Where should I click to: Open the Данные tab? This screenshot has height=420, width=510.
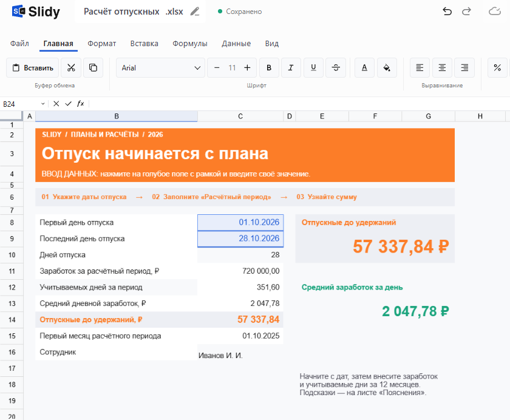[236, 44]
